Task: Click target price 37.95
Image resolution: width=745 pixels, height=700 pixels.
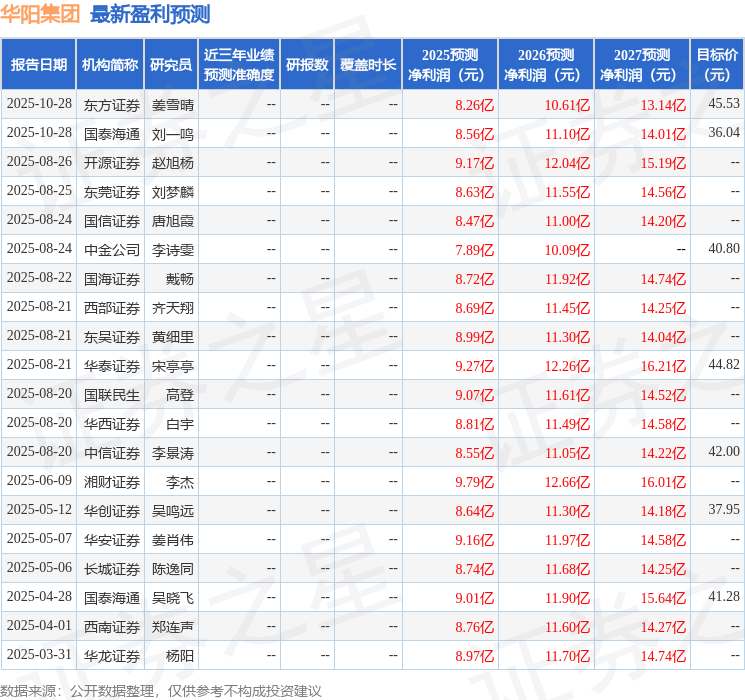Action: pyautogui.click(x=724, y=509)
